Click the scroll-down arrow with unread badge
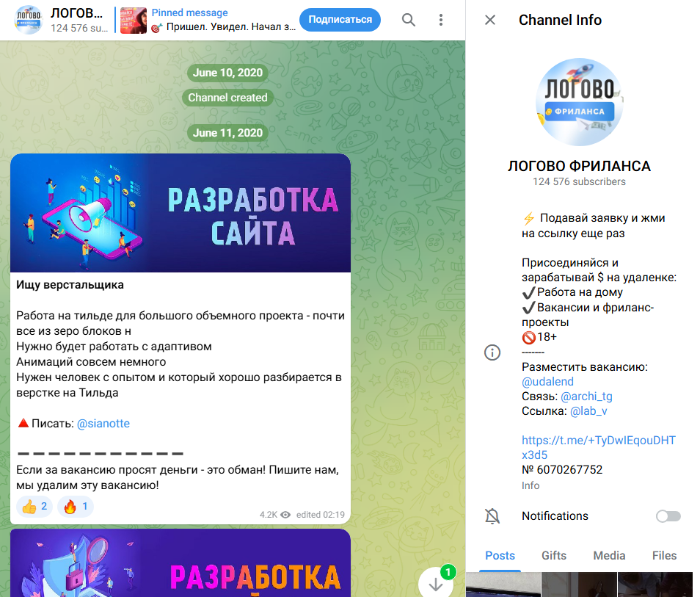 coord(435,582)
